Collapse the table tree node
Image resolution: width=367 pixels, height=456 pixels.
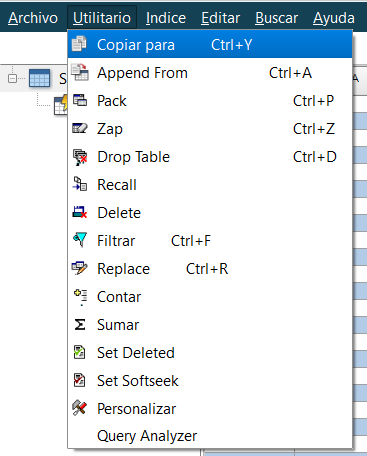12,79
